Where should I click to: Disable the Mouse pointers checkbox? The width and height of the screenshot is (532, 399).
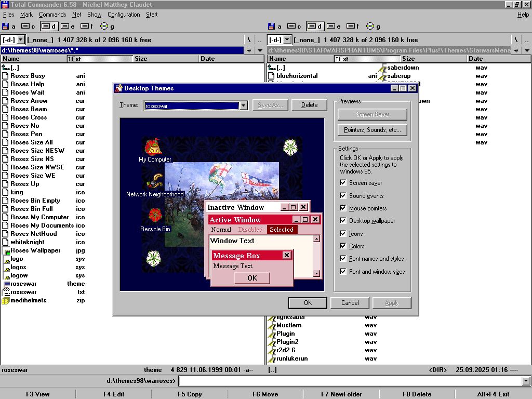coord(343,208)
